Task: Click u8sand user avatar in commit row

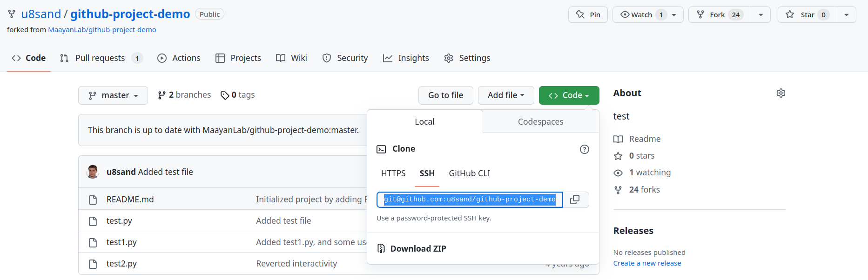Action: pyautogui.click(x=93, y=172)
